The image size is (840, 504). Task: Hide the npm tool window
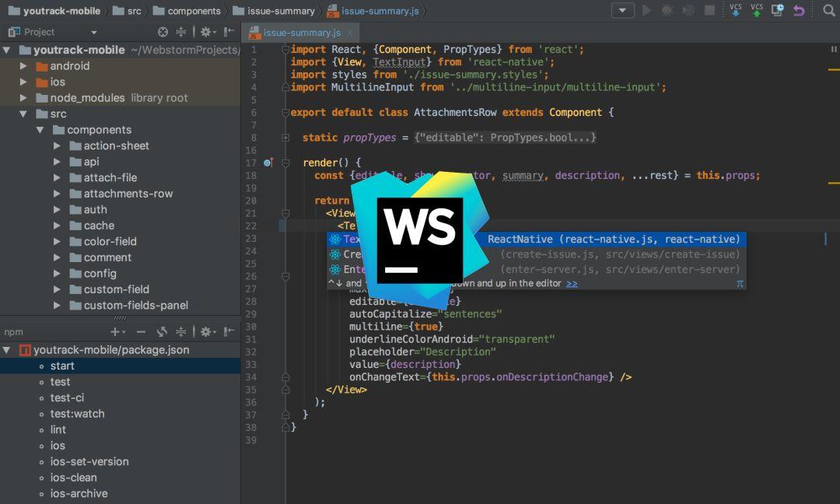point(229,332)
